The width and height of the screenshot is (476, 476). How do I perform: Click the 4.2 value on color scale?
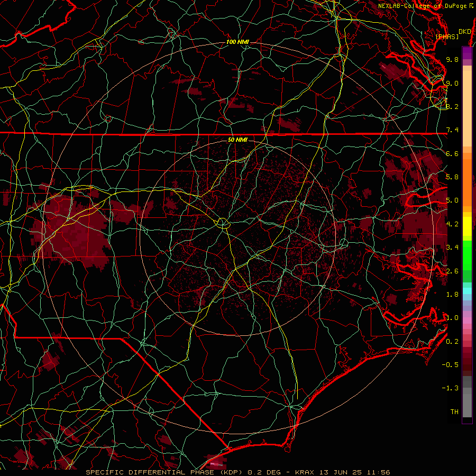(x=452, y=224)
